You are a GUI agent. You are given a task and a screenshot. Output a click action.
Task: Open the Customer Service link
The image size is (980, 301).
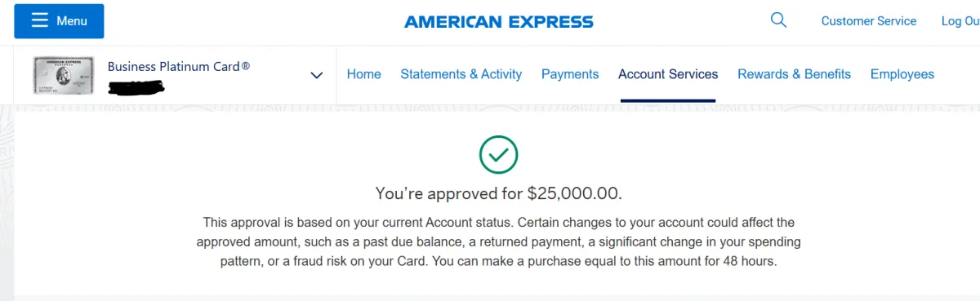(x=869, y=21)
